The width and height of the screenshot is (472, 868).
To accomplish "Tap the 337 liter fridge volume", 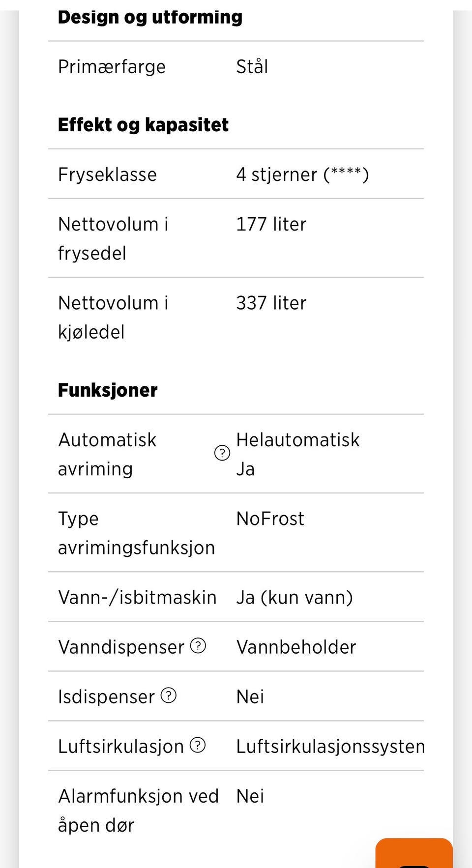I will (x=271, y=303).
